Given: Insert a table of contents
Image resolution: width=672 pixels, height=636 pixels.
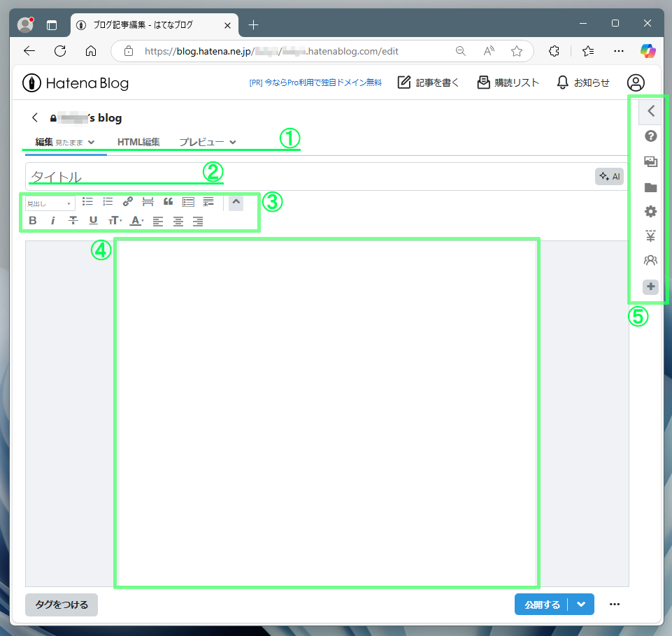Looking at the screenshot, I should 188,202.
